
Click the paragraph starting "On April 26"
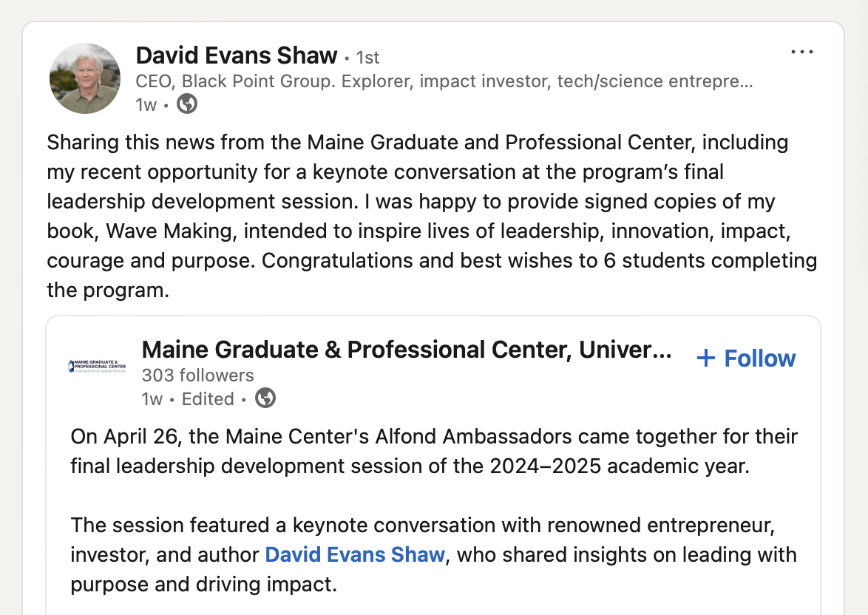coord(434,450)
